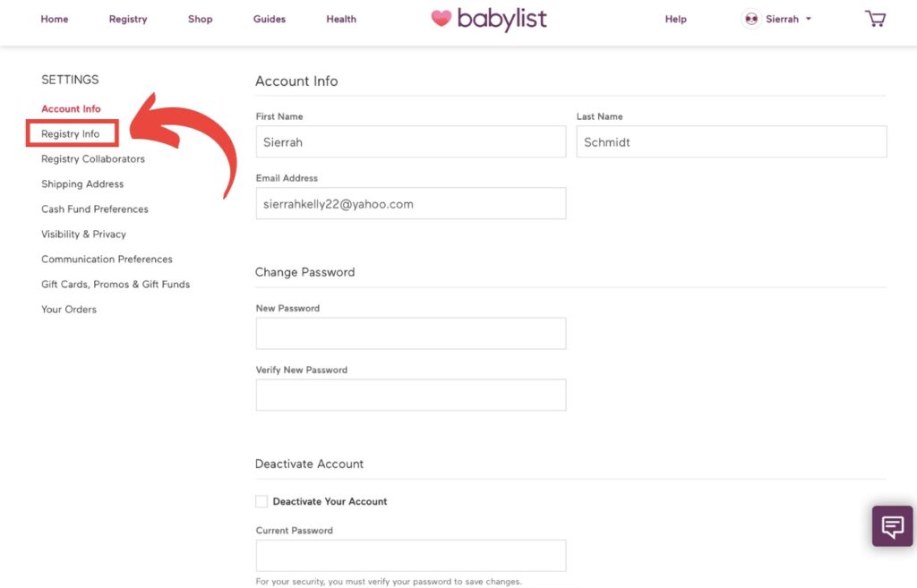Open the Home menu item
Screen dimensions: 917x588
[x=54, y=18]
